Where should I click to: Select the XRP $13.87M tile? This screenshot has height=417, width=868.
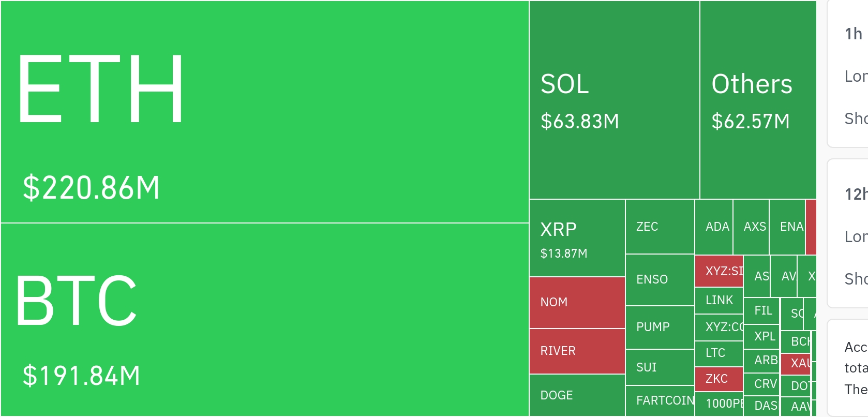577,238
